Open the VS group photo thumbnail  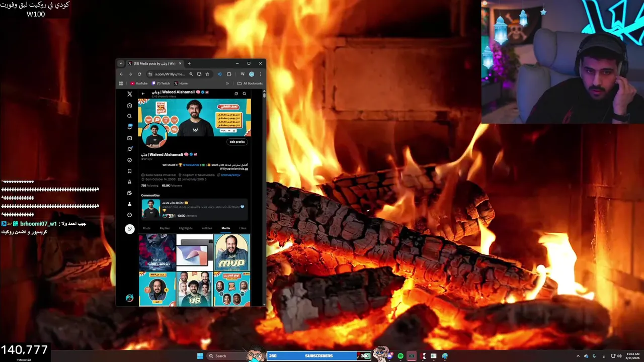pyautogui.click(x=194, y=289)
